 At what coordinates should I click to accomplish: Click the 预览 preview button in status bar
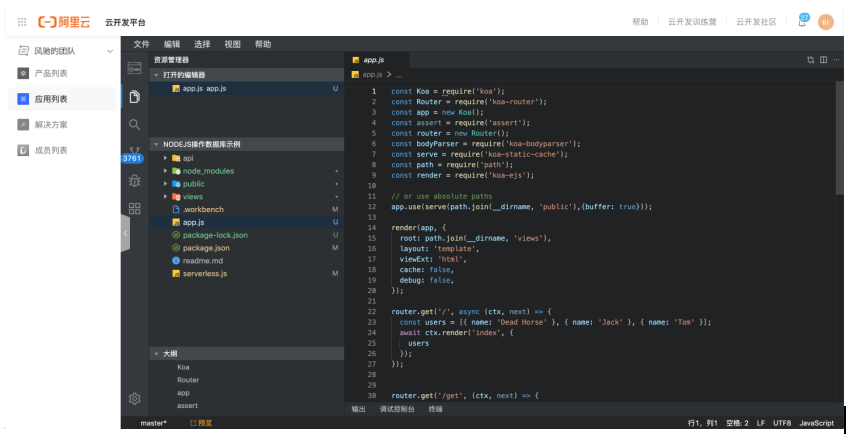[201, 423]
